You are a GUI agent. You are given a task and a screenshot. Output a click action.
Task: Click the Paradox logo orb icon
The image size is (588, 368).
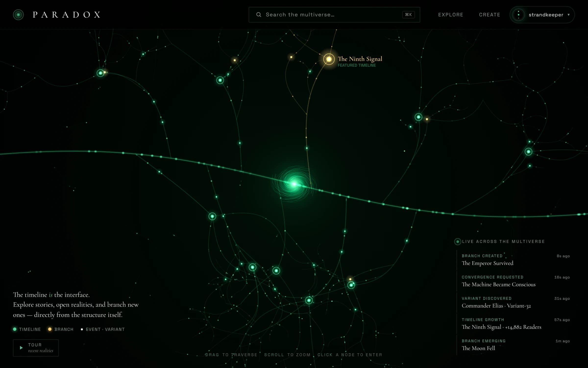18,15
